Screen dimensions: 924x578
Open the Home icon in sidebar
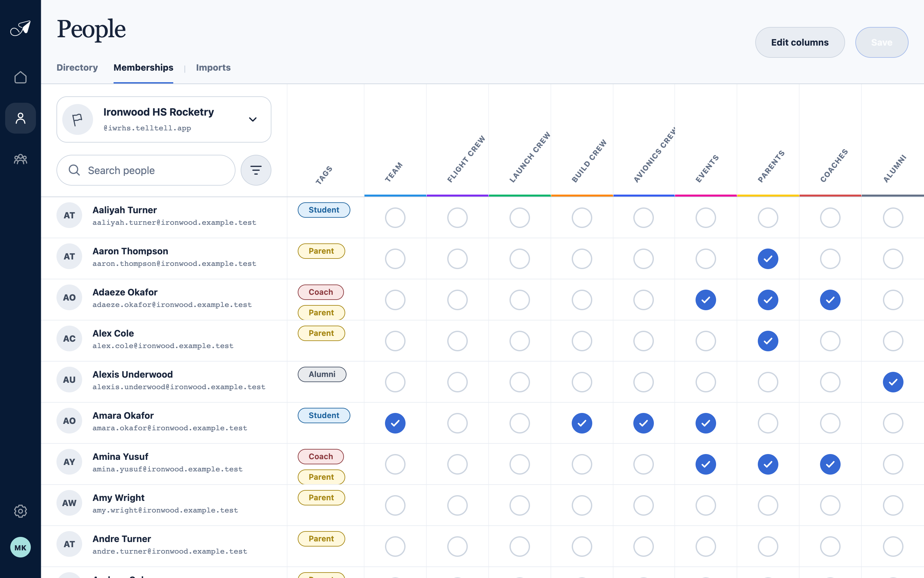(20, 77)
